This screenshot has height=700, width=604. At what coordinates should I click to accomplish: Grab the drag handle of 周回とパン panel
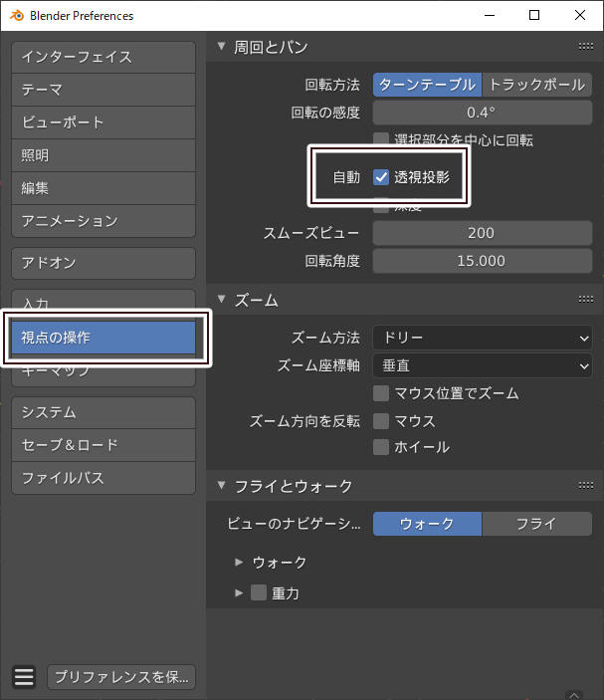pyautogui.click(x=585, y=47)
